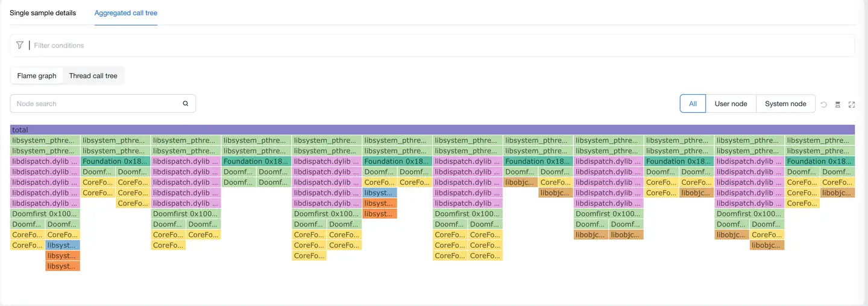Screen dimensions: 868x306
Task: Open the Aggregated call tree tab
Action: tap(126, 13)
